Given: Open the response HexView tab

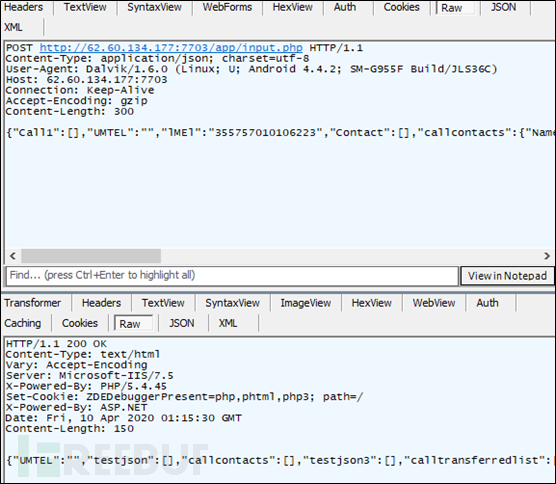Looking at the screenshot, I should click(x=372, y=303).
